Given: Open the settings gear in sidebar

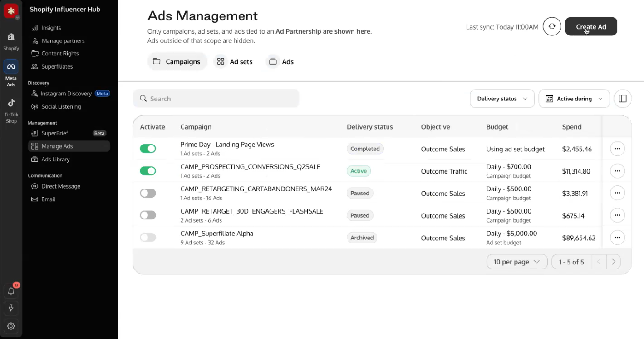Looking at the screenshot, I should (x=11, y=326).
